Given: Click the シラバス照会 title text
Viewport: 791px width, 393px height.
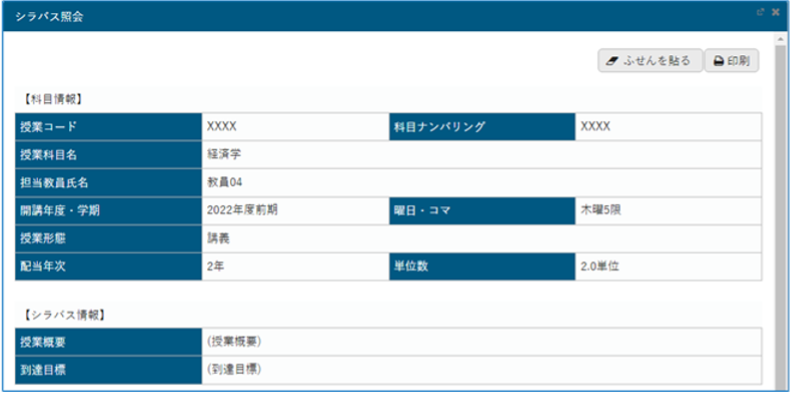Looking at the screenshot, I should coord(49,17).
